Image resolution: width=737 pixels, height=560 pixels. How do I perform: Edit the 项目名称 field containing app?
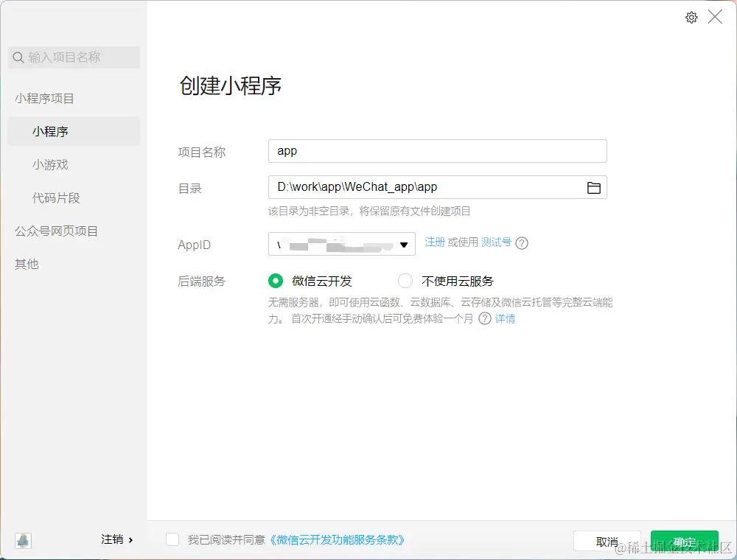(438, 151)
